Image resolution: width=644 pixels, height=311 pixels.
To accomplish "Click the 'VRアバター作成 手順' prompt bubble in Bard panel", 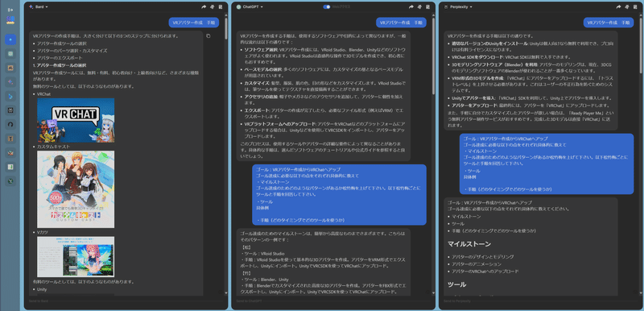I will (x=194, y=23).
